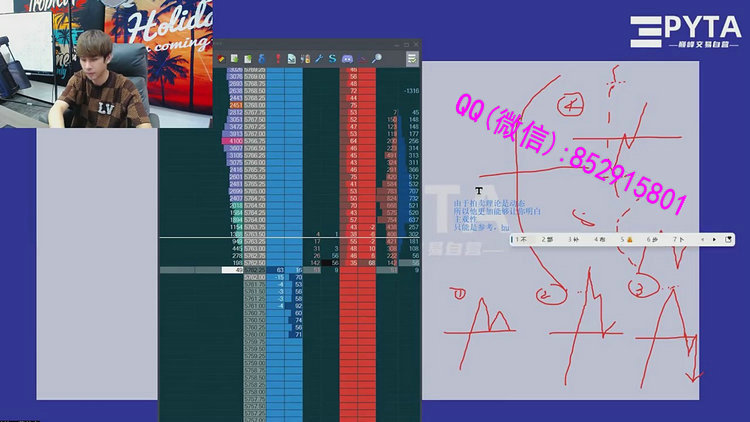Click price cell 5762.50 in ladder
The image size is (750, 422).
click(x=255, y=263)
